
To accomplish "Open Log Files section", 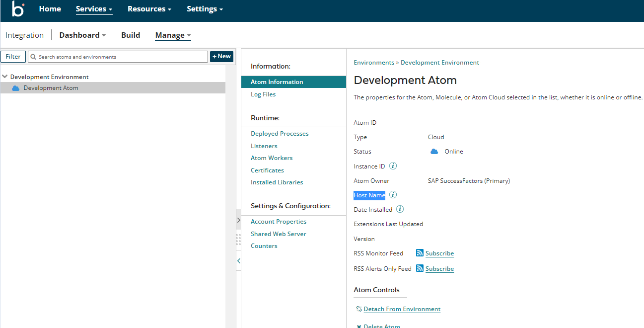I will (x=263, y=94).
